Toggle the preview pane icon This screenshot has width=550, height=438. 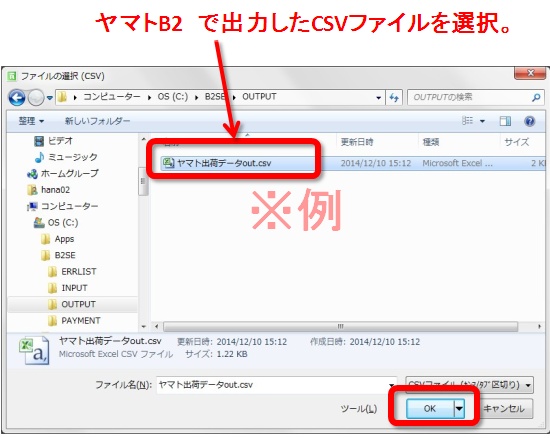pyautogui.click(x=505, y=121)
